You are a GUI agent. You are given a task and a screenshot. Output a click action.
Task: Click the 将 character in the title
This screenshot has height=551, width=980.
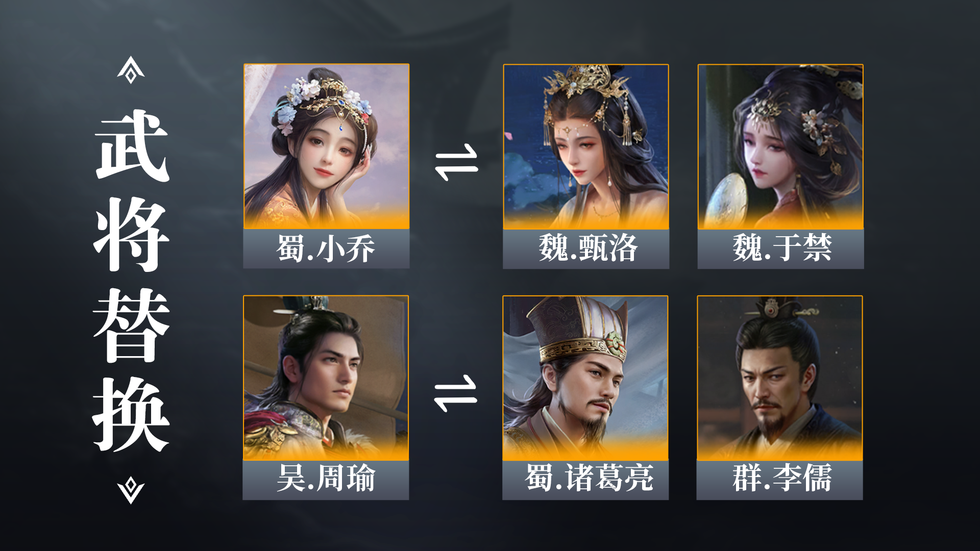[131, 235]
